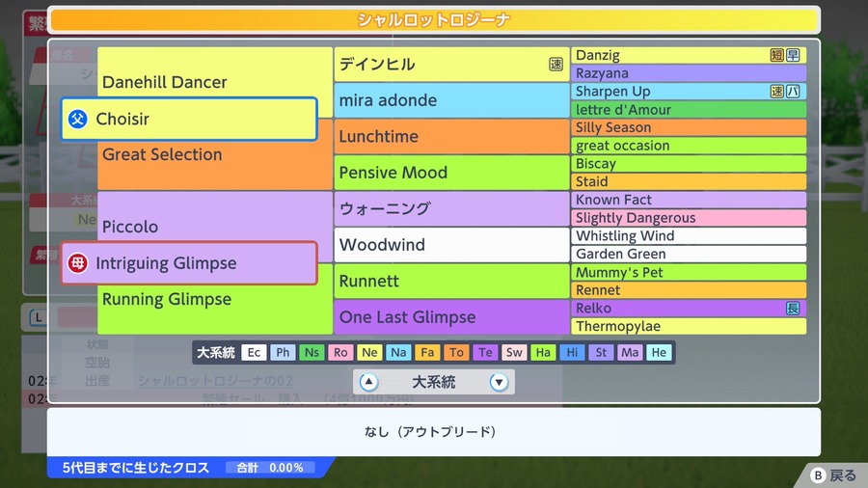Select the mira adonde ancestor cell
This screenshot has height=488, width=868.
click(x=451, y=100)
